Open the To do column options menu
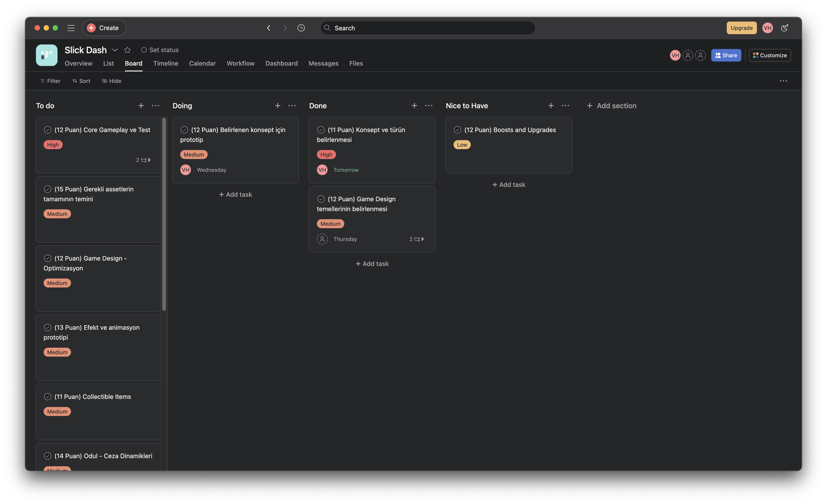Screen dimensions: 827x504 (155, 105)
